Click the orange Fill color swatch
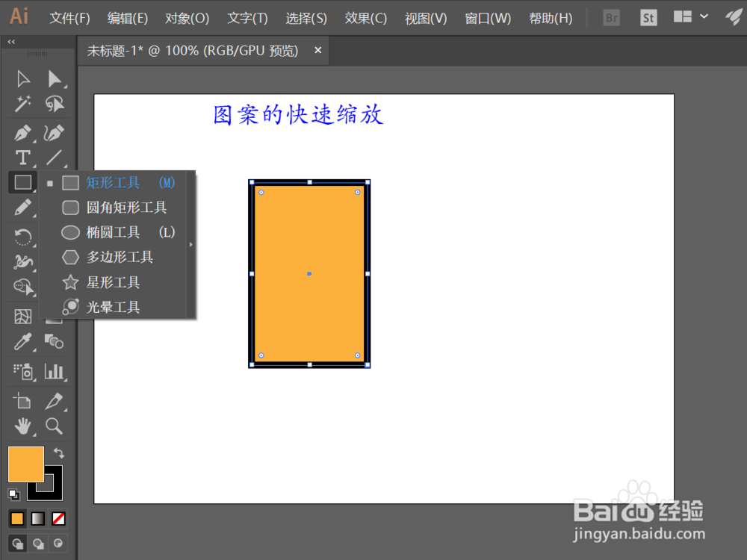747x560 pixels. tap(25, 464)
